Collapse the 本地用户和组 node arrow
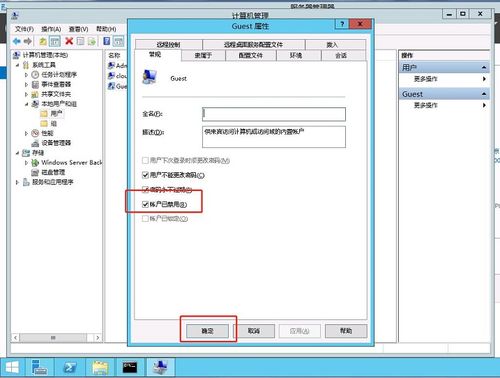Screen dimensions: 500x378 point(27,104)
